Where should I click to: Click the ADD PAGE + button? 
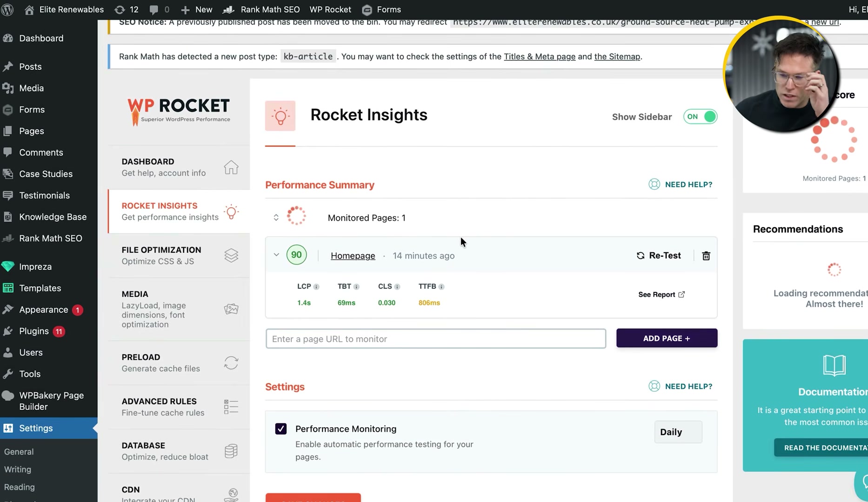tap(667, 338)
